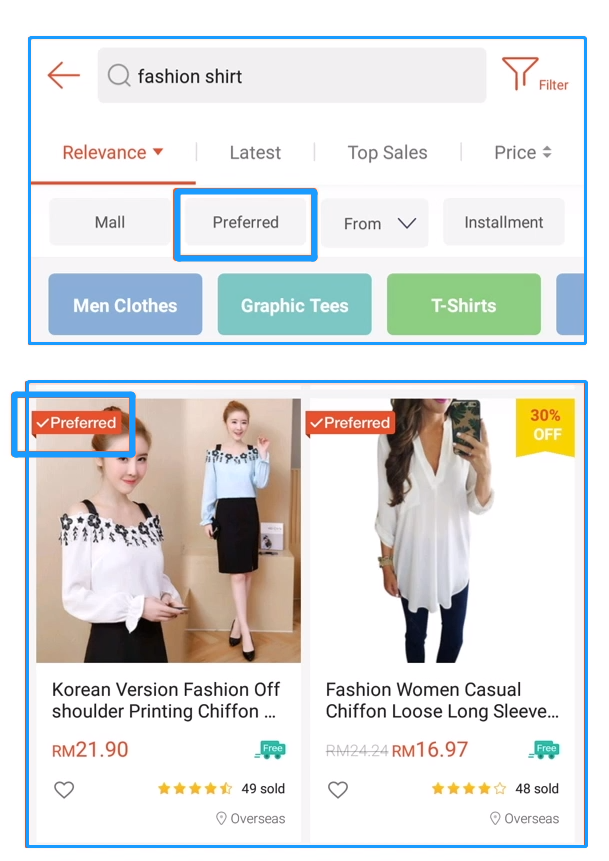The height and width of the screenshot is (861, 609).
Task: Expand the Relevance sort dropdown
Action: coord(113,152)
